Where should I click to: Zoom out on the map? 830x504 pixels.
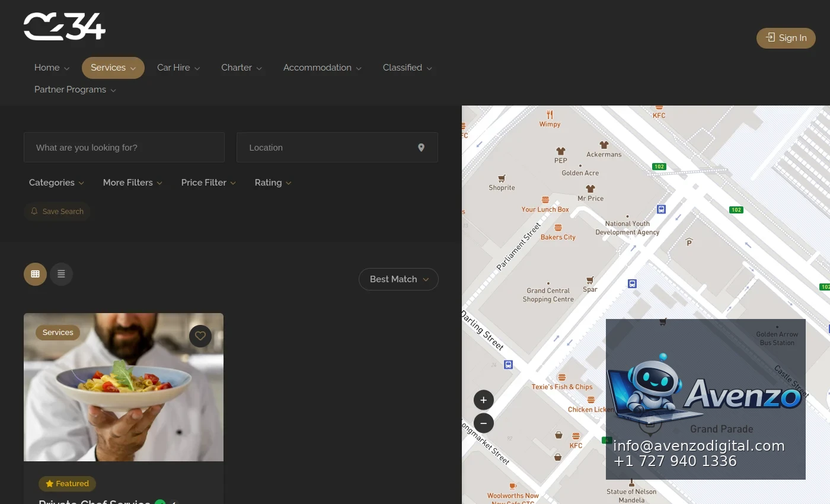pyautogui.click(x=484, y=423)
